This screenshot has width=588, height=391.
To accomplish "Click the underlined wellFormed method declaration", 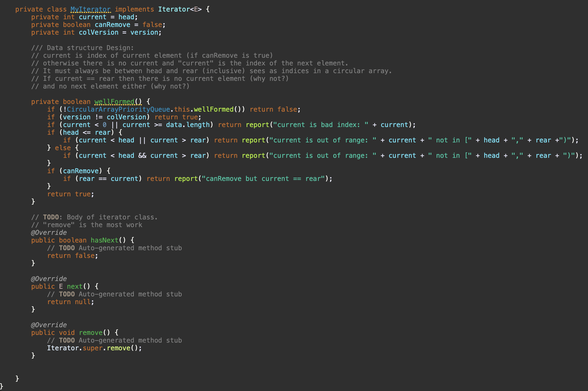I will pos(114,102).
